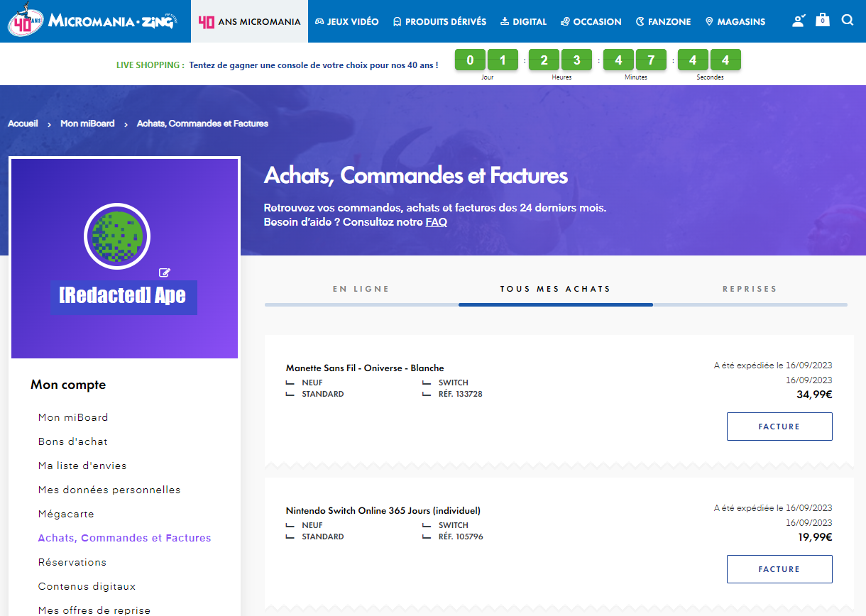Open Contenus digitaux in sidebar
The image size is (866, 616).
[87, 586]
